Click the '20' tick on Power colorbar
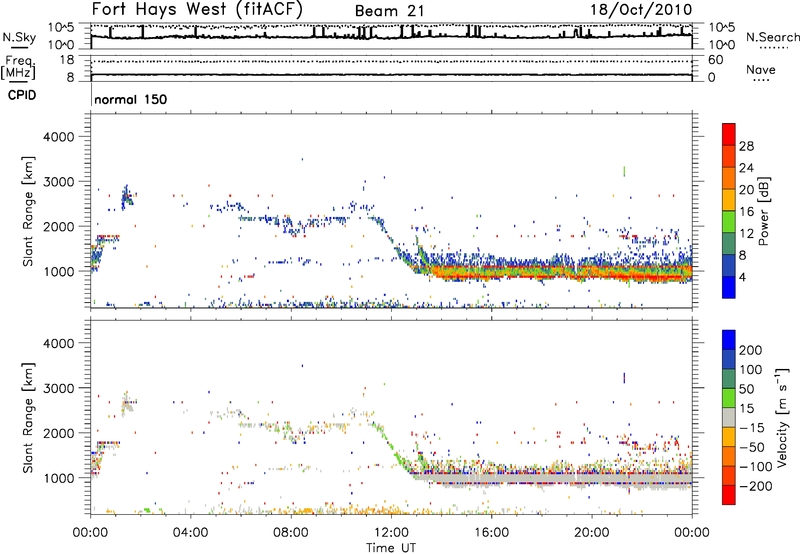The image size is (800, 554). click(746, 190)
